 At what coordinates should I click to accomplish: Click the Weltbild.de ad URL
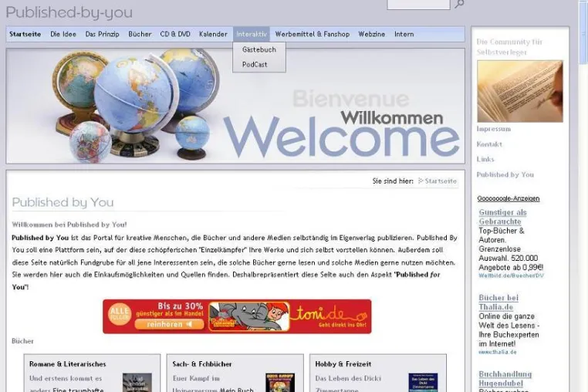511,275
